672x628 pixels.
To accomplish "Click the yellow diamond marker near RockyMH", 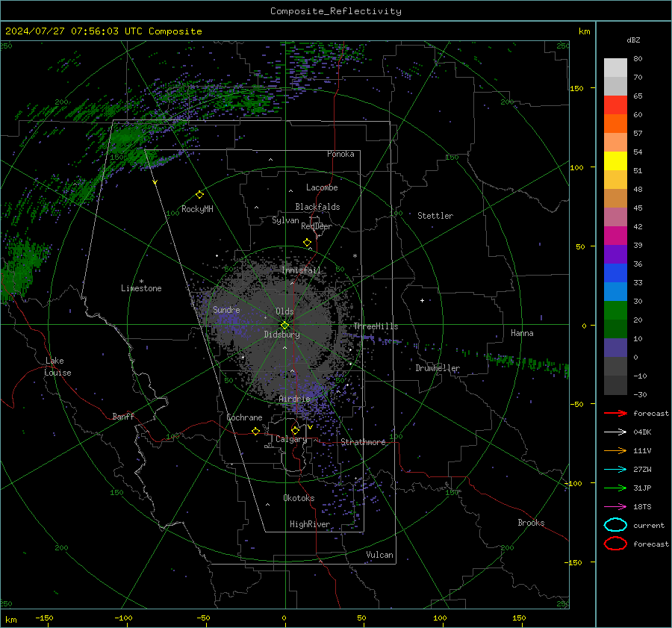I will 199,195.
